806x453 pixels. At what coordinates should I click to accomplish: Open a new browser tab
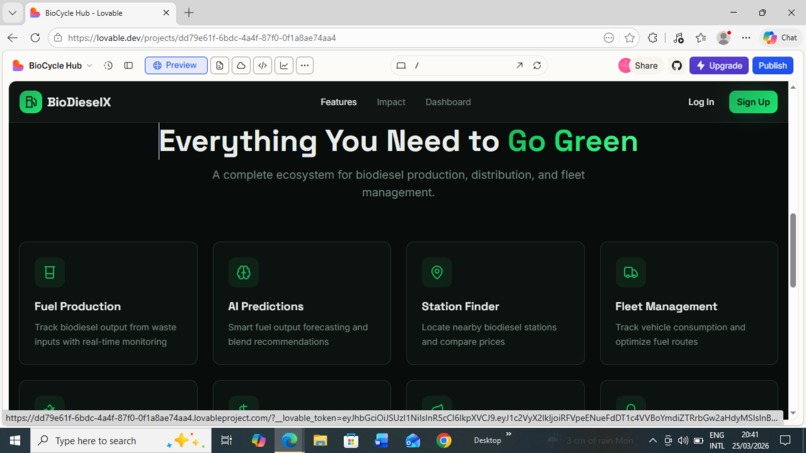(189, 13)
